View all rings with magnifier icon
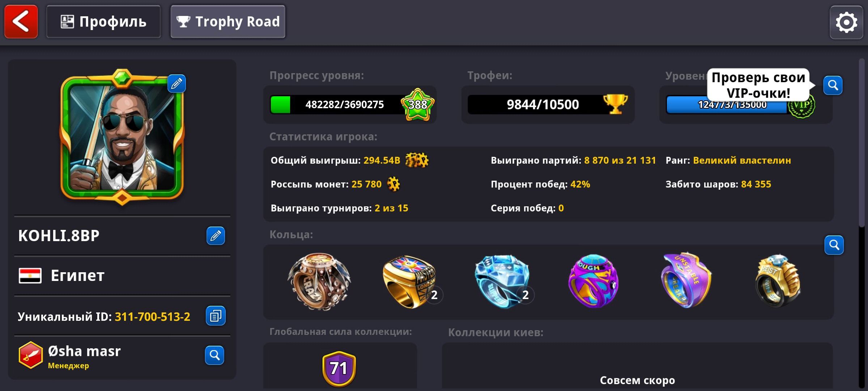This screenshot has height=391, width=868. (x=834, y=245)
